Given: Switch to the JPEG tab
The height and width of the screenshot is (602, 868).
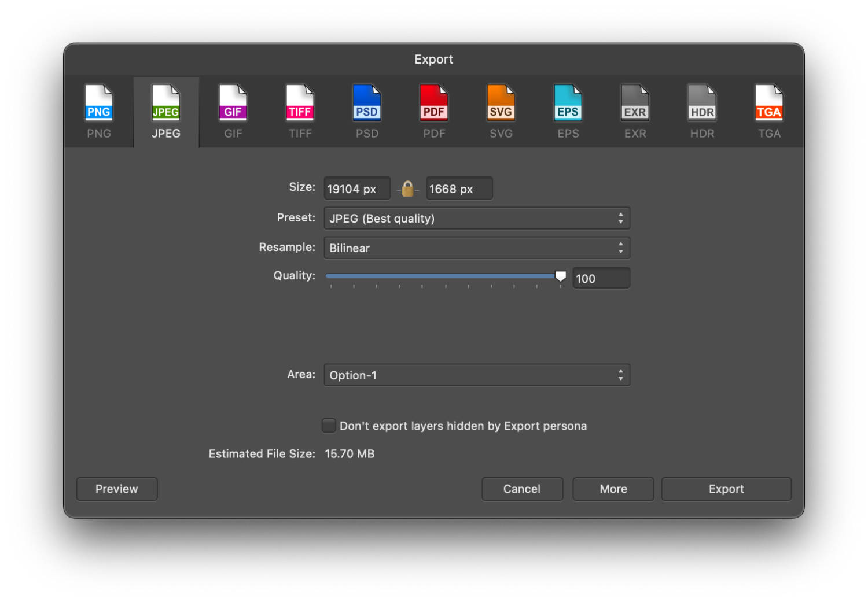Looking at the screenshot, I should point(166,110).
